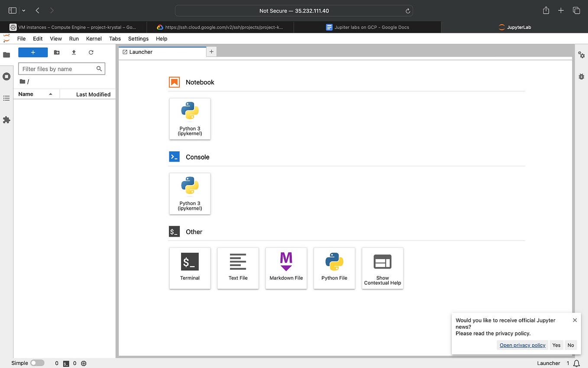Switch to the Launcher tab

pyautogui.click(x=140, y=52)
